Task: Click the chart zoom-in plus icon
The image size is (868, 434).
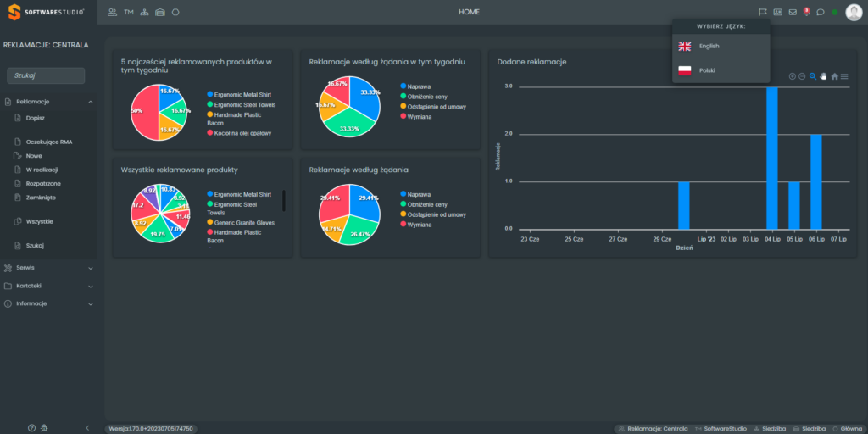Action: [x=793, y=76]
